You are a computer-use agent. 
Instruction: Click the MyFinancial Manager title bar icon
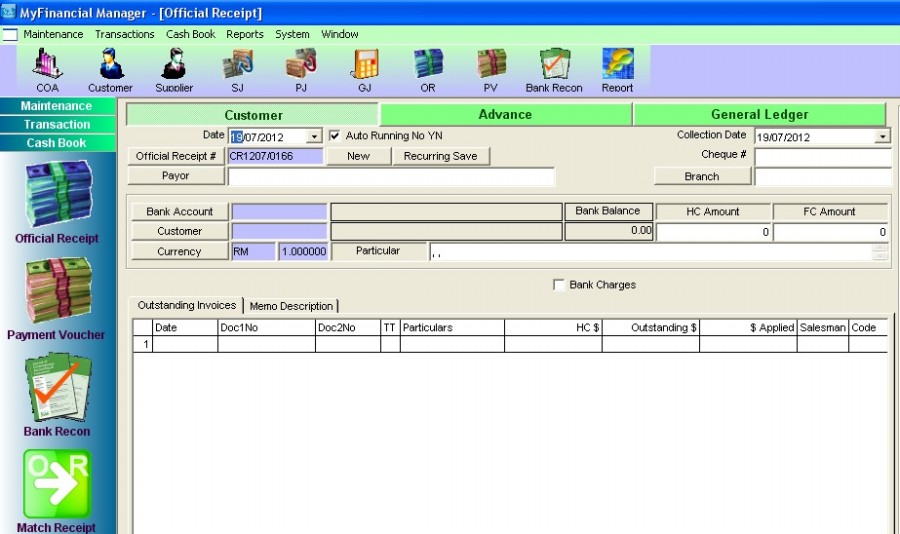(x=8, y=11)
